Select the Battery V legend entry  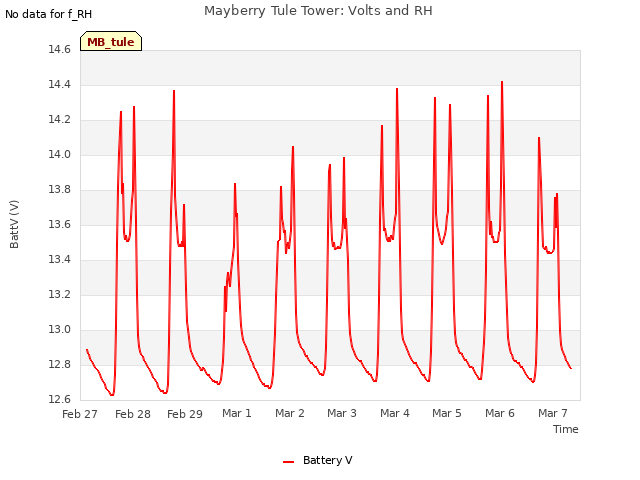(x=318, y=460)
